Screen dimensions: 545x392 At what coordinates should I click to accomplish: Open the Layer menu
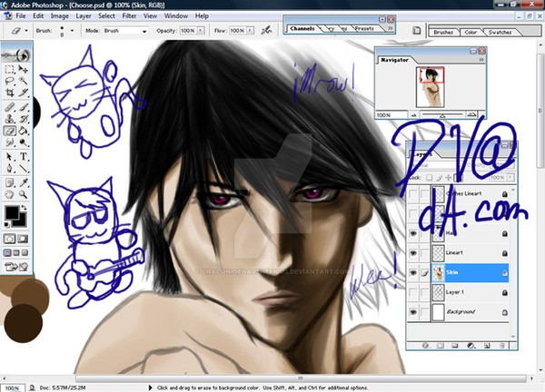[x=84, y=16]
